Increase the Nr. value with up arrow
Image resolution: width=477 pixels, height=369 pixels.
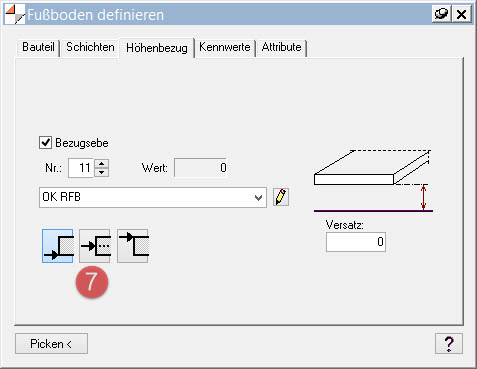102,163
